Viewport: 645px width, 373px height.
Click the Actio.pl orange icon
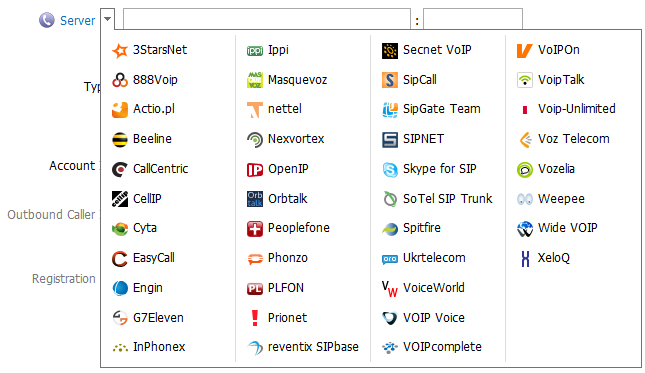[x=120, y=110]
